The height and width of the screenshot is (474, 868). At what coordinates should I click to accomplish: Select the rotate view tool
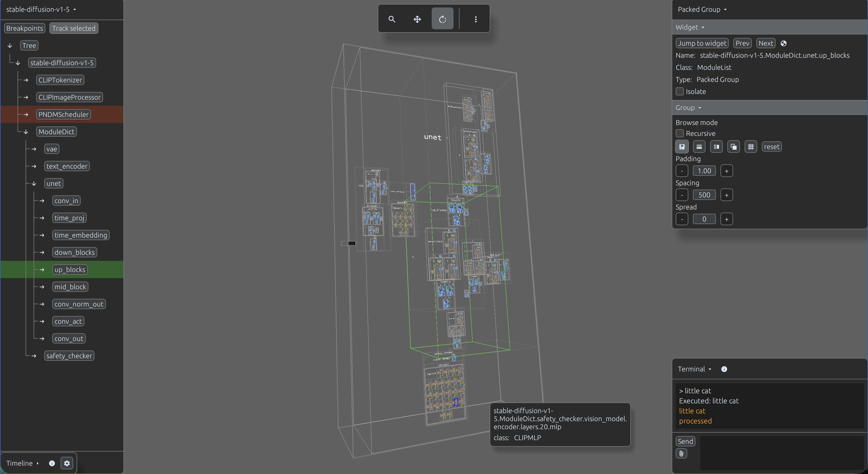coord(442,19)
